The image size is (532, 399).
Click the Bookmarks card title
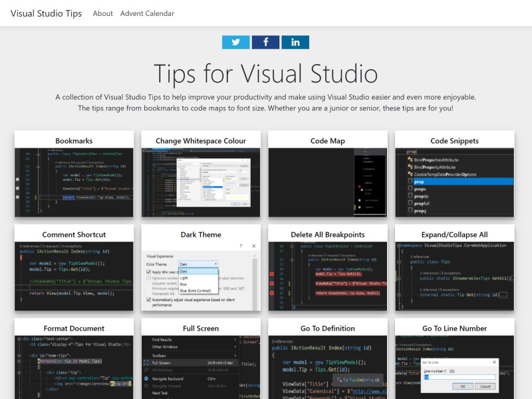74,141
